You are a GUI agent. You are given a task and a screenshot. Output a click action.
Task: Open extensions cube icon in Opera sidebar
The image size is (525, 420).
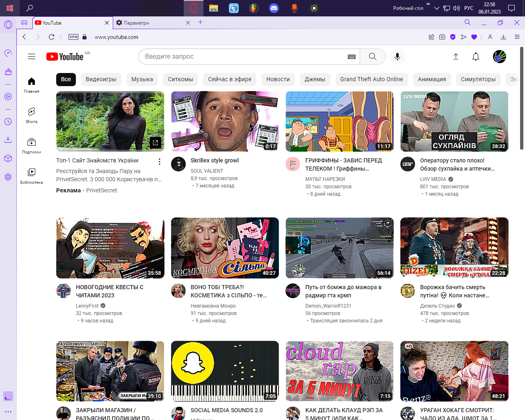pyautogui.click(x=8, y=158)
